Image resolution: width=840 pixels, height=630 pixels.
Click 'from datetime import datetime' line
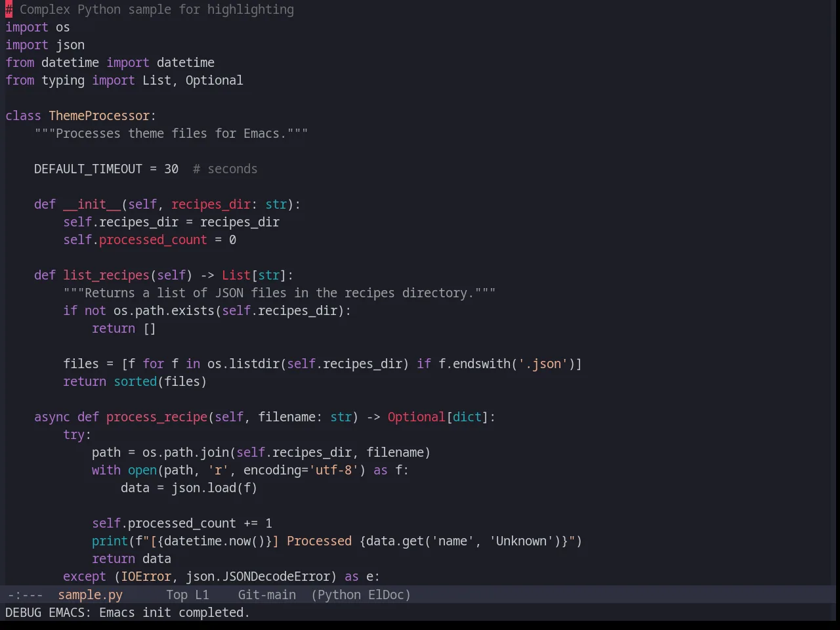tap(110, 62)
